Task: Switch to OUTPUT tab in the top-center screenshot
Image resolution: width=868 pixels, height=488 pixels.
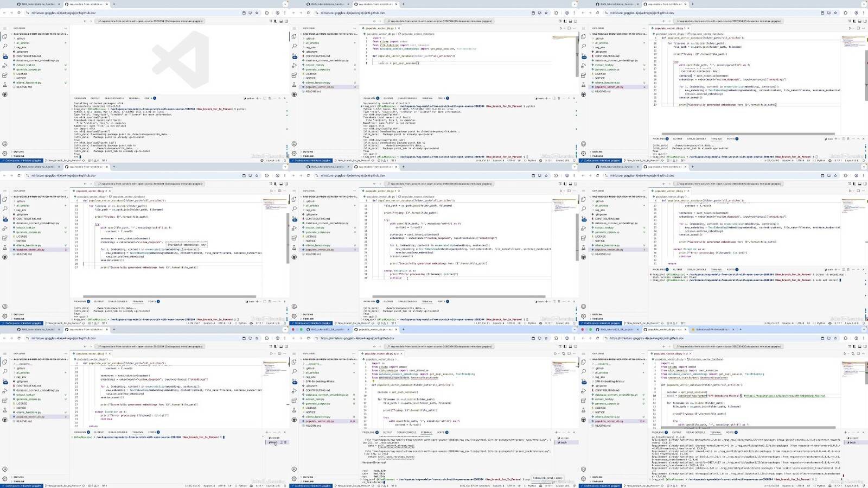Action: (x=388, y=98)
